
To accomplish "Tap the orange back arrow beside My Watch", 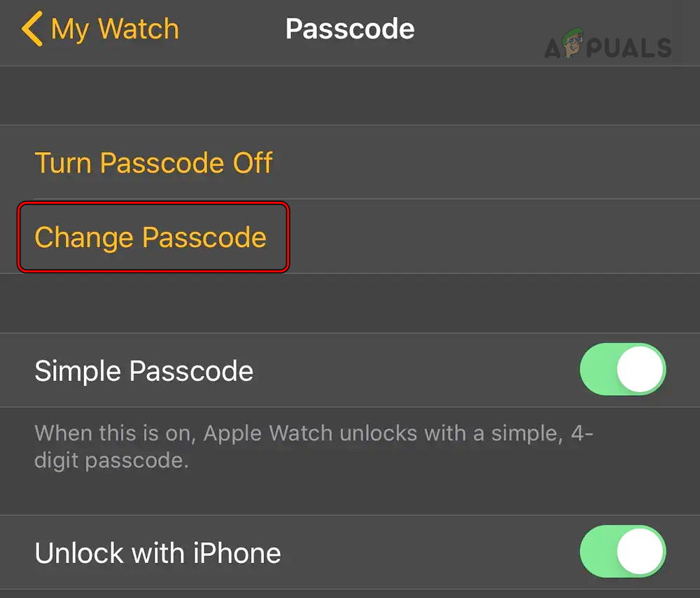I will [x=30, y=29].
